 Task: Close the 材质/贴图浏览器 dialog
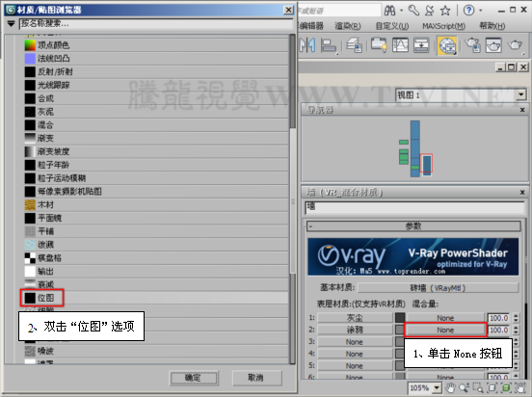[x=289, y=10]
